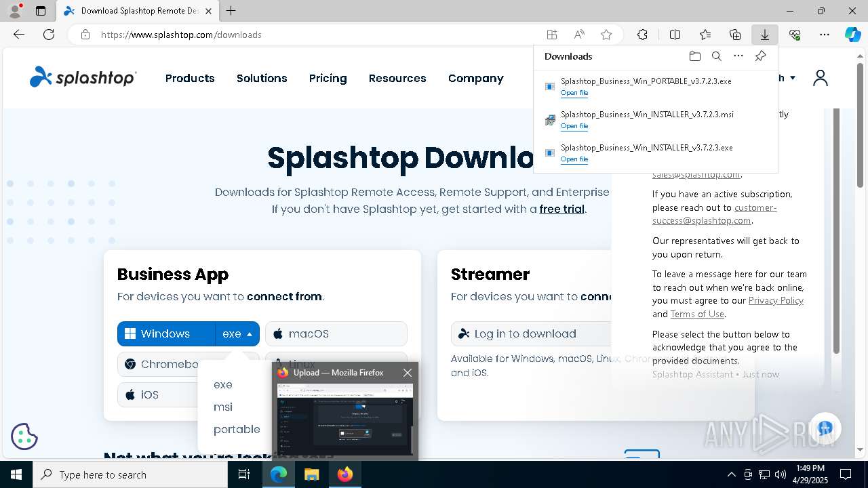Launch the Copilot sidebar icon
The image size is (868, 488).
pyautogui.click(x=852, y=35)
